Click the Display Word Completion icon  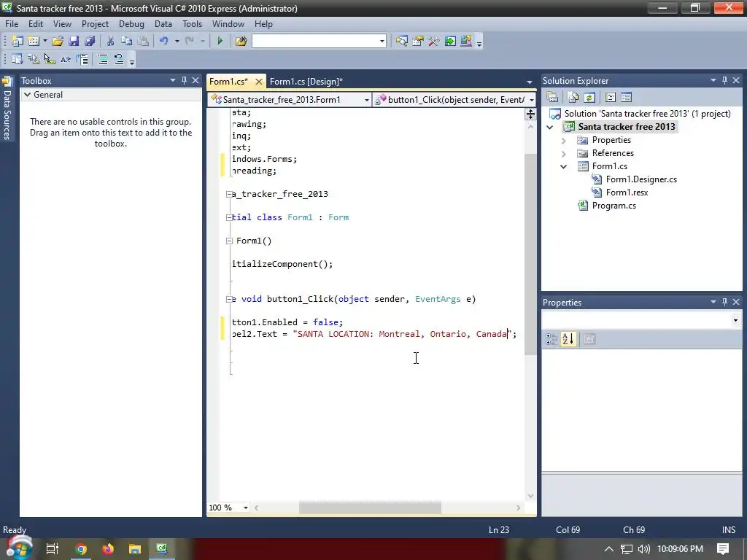65,59
